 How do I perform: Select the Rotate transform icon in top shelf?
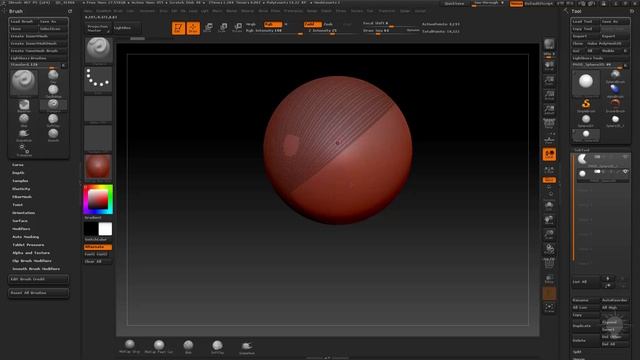coord(238,28)
